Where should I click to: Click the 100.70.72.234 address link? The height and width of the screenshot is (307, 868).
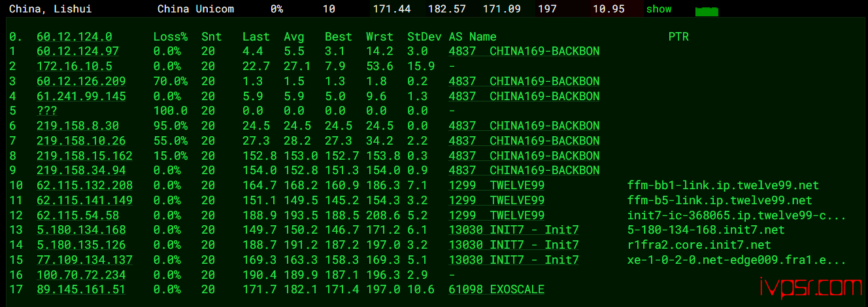point(81,275)
